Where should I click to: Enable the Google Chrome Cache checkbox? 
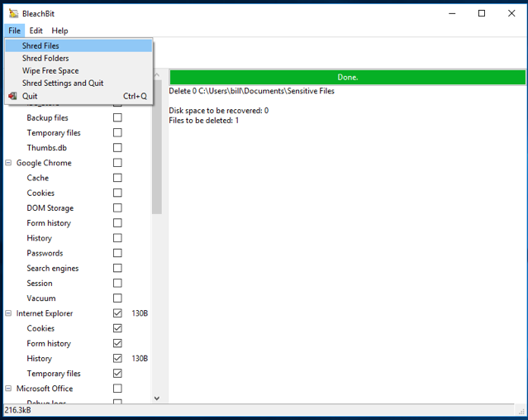[117, 178]
